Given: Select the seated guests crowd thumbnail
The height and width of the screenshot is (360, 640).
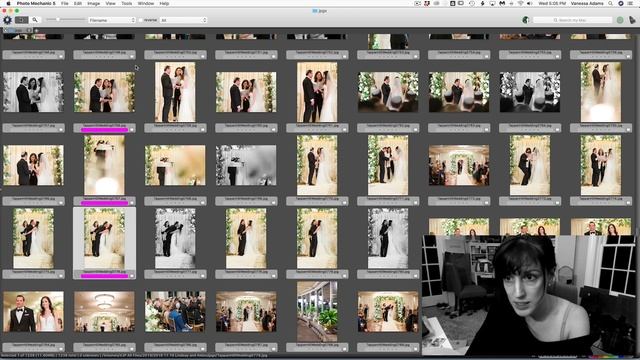Looking at the screenshot, I should coord(175,311).
